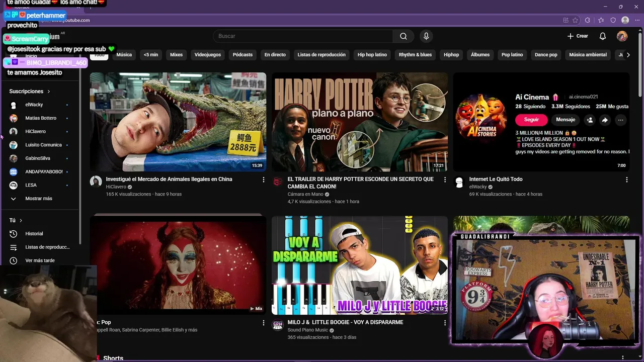
Task: Open options menu for Voy a Dispararme video
Action: point(445,323)
